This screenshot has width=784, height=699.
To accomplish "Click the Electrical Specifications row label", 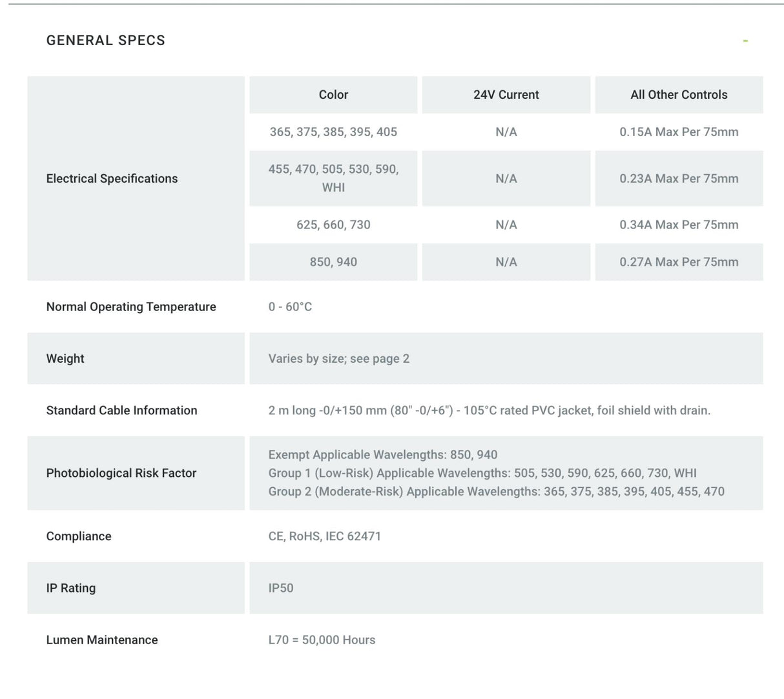I will [x=112, y=179].
